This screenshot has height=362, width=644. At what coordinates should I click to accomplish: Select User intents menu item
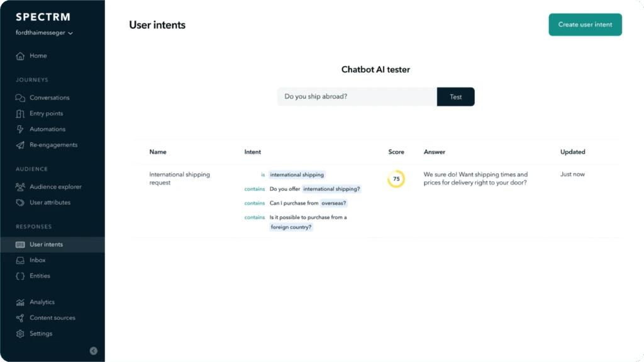pyautogui.click(x=53, y=245)
